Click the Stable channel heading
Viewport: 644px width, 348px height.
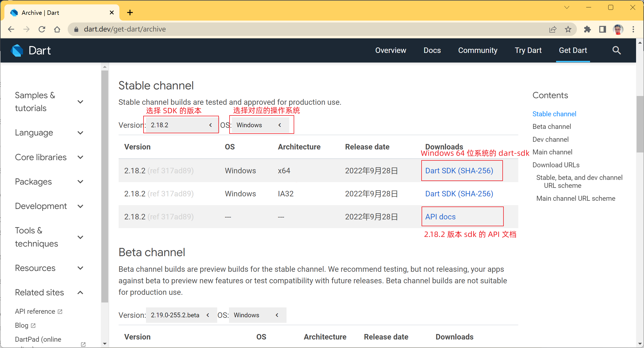(156, 86)
